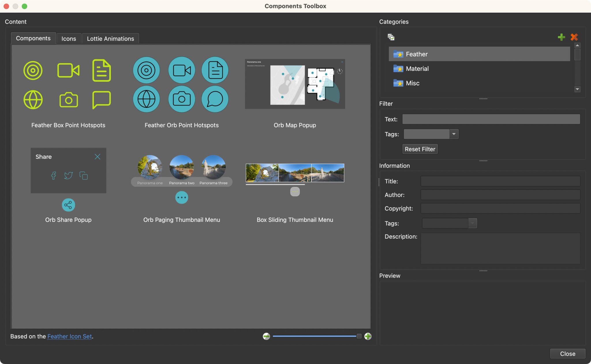
Task: Click the grey three-dots sliding menu button
Action: click(x=295, y=192)
